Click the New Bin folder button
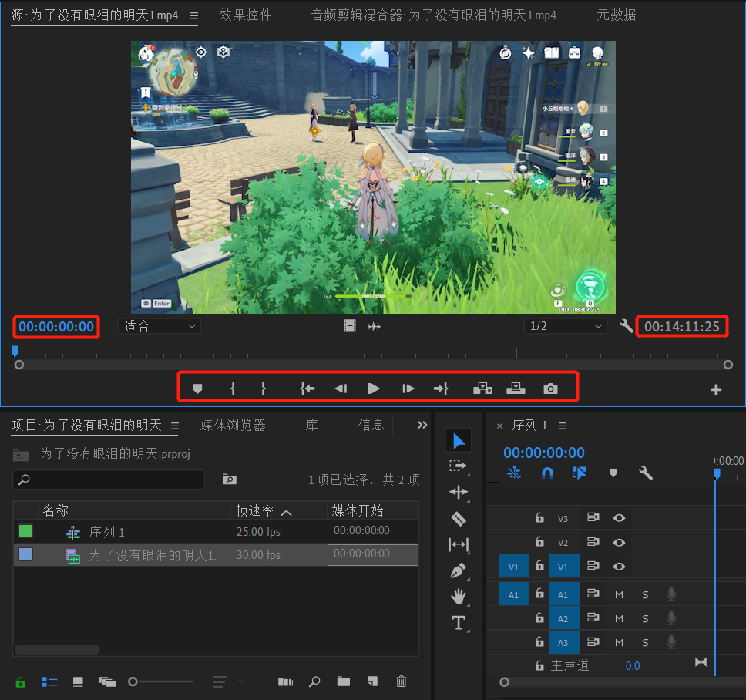The width and height of the screenshot is (746, 700). (x=344, y=682)
